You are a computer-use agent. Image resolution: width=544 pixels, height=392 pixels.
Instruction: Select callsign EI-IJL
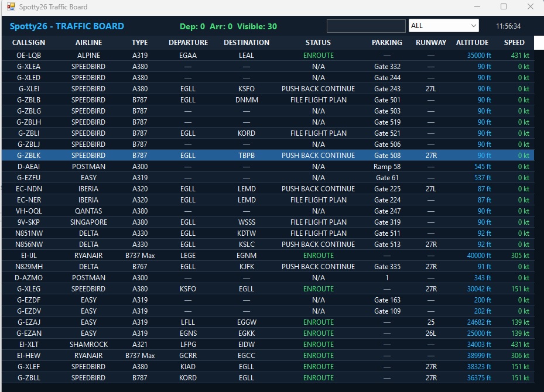[x=29, y=255]
